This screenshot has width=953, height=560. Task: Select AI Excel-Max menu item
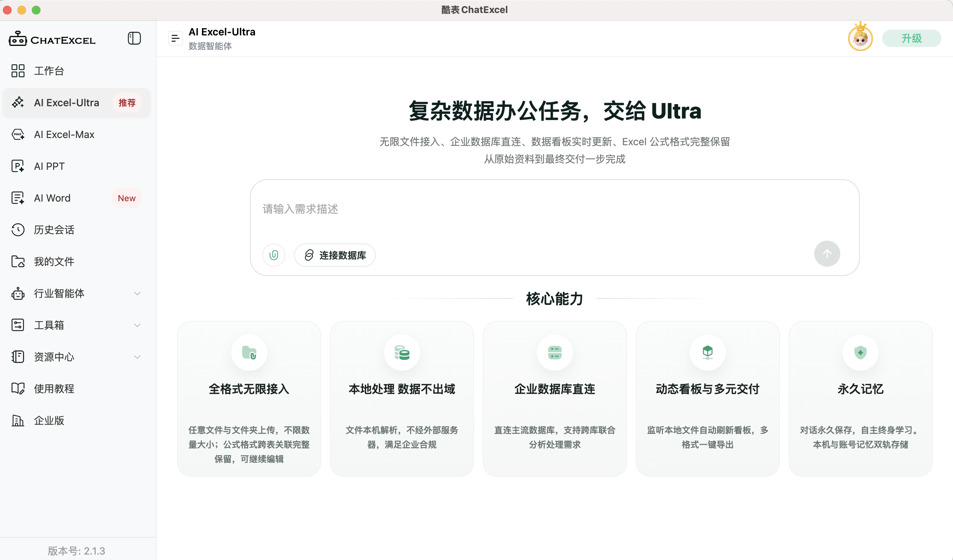click(77, 134)
